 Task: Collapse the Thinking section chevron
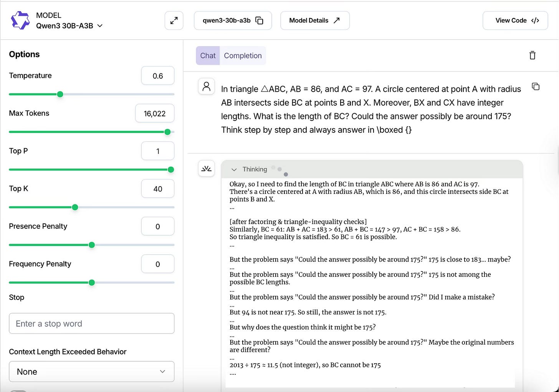coord(234,170)
